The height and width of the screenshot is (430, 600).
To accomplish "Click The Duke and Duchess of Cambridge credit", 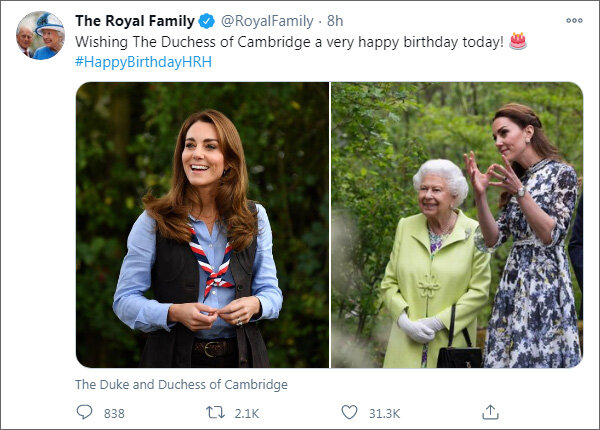I will [181, 384].
